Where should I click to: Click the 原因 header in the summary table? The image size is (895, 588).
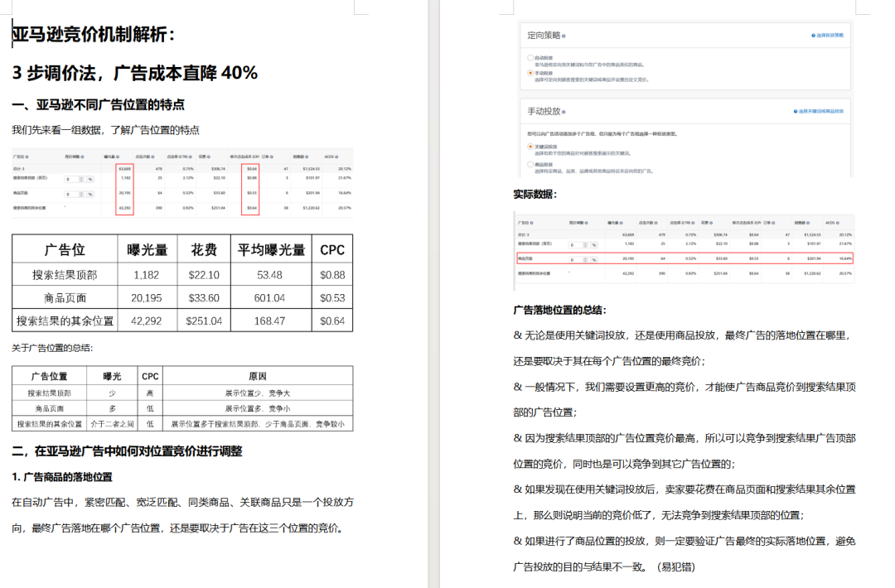(258, 377)
